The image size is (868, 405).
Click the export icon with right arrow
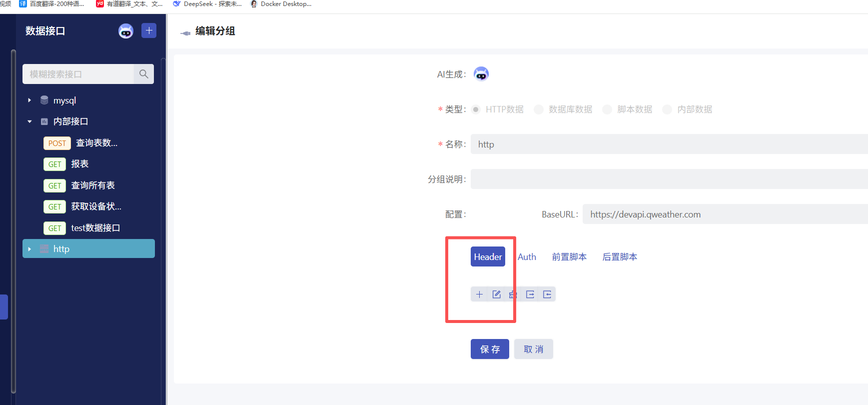coord(530,294)
